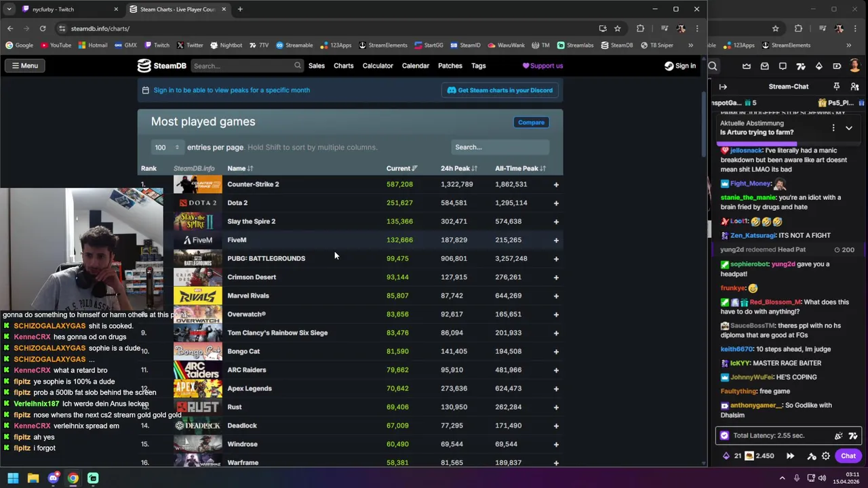The height and width of the screenshot is (488, 868).
Task: Open the Twitch chat community users icon
Action: click(854, 87)
